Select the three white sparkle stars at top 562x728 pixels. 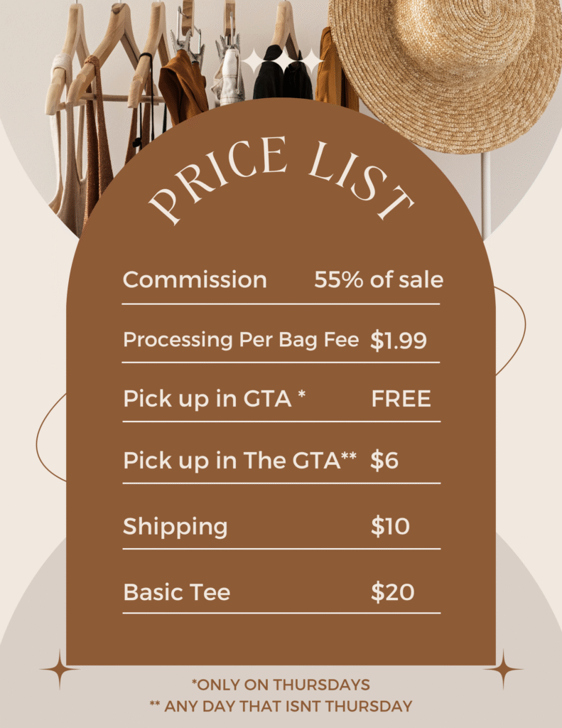(282, 62)
